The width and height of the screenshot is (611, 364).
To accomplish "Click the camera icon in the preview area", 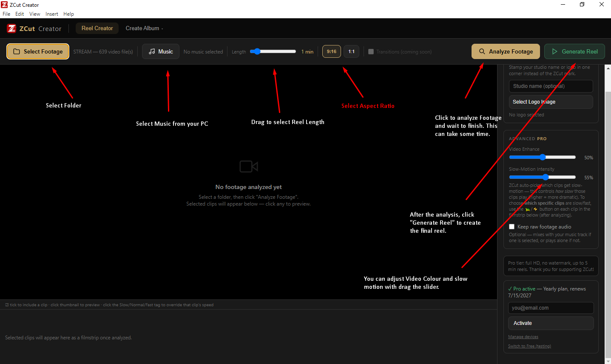I will 249,166.
